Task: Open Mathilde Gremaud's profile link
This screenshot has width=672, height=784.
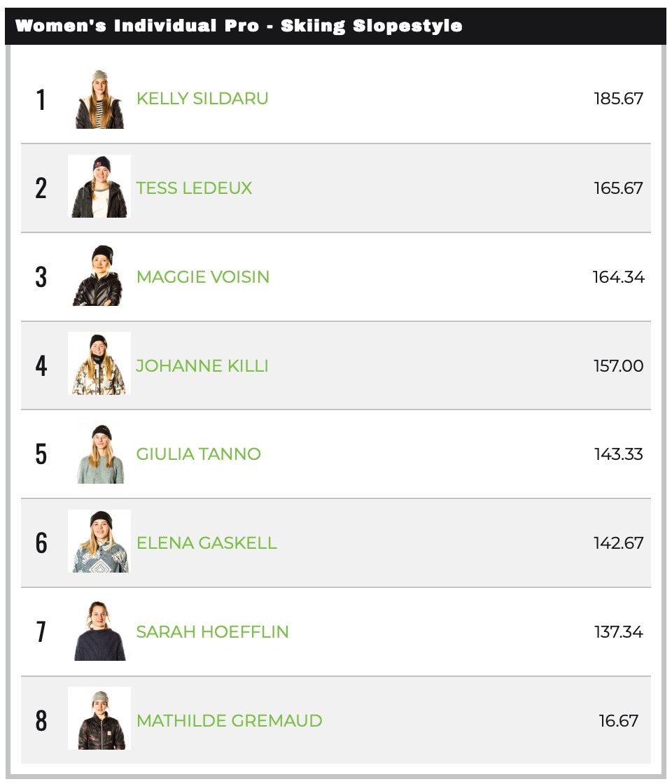Action: (x=229, y=721)
